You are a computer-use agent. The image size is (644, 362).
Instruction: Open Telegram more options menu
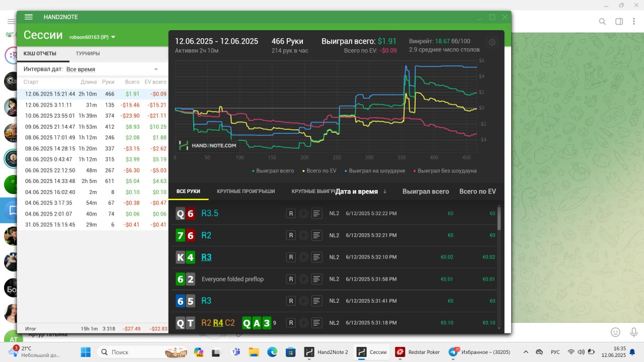(x=634, y=22)
